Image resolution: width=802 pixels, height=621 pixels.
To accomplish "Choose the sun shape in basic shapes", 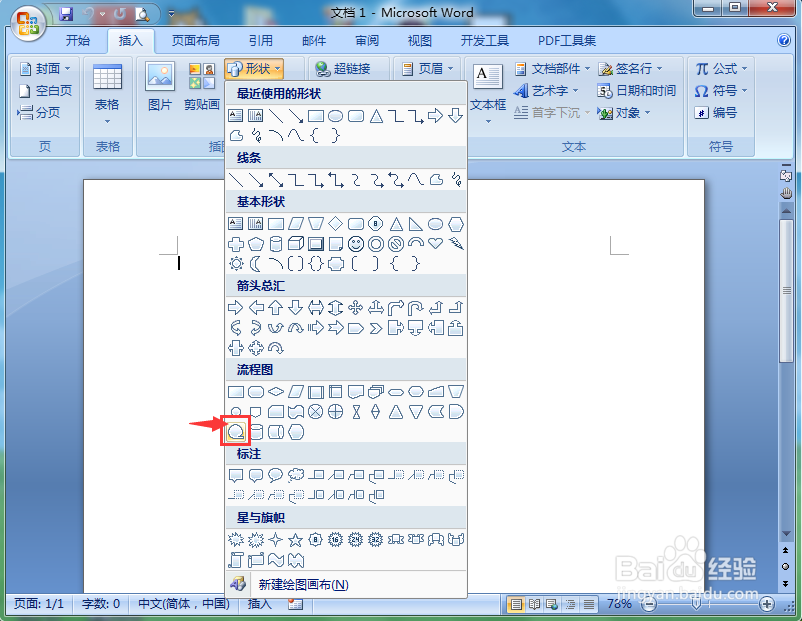I will (236, 264).
